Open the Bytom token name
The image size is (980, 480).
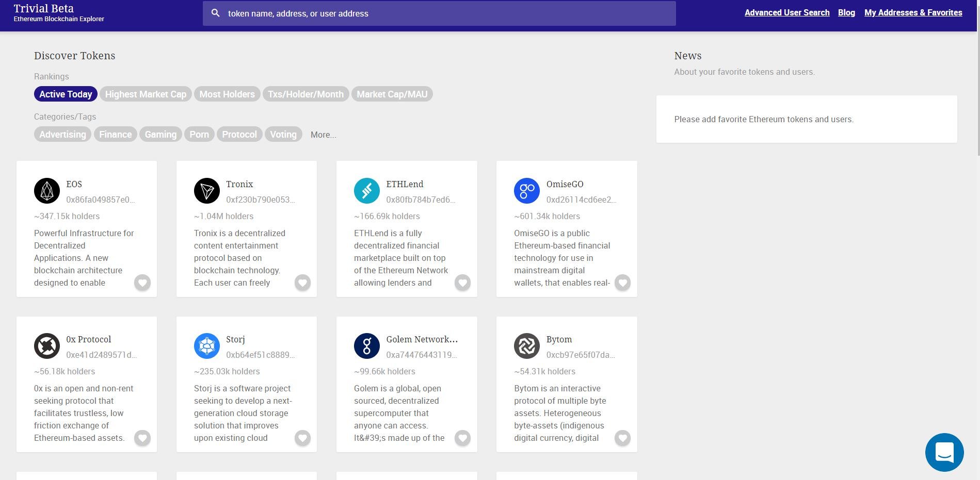(x=559, y=339)
